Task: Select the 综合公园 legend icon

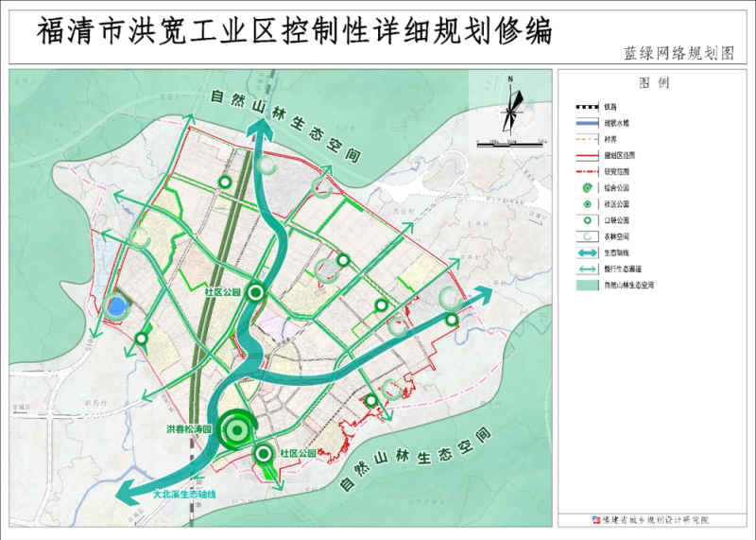Action: coord(586,188)
